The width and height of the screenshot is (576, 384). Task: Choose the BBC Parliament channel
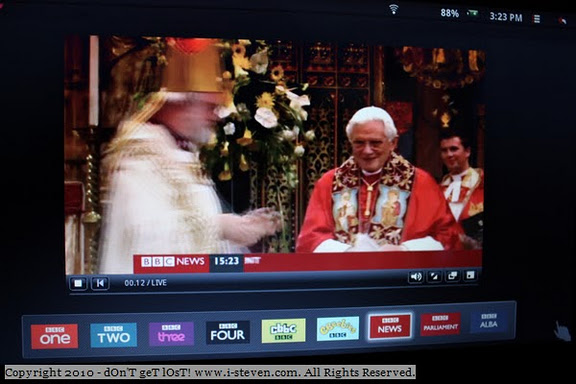pos(440,324)
